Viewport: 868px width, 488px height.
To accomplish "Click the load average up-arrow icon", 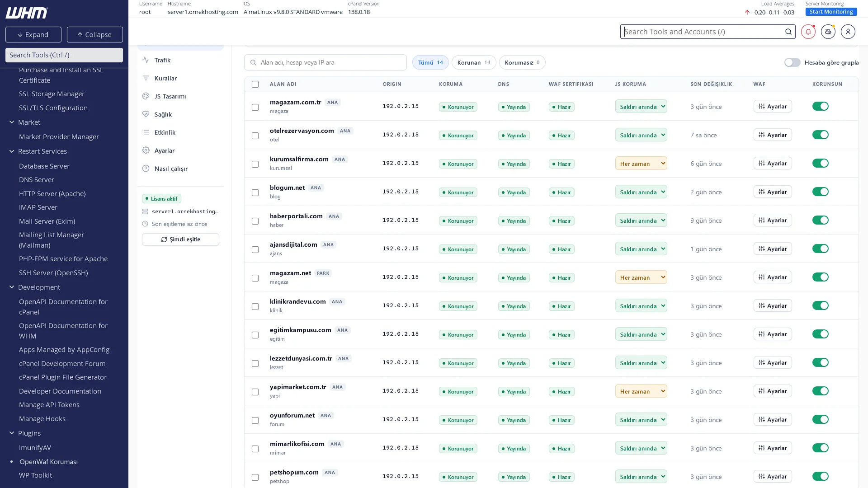I will pos(747,12).
